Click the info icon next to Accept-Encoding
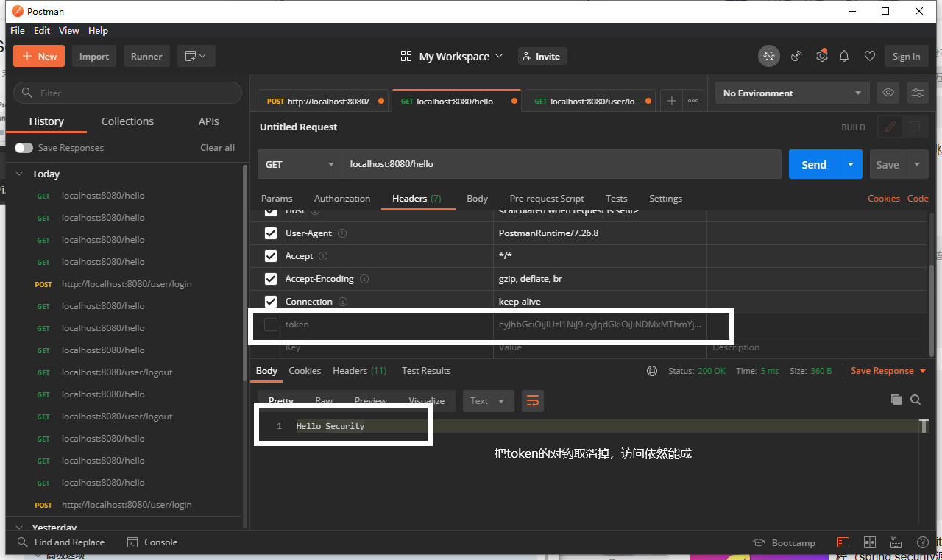The height and width of the screenshot is (560, 942). [364, 279]
